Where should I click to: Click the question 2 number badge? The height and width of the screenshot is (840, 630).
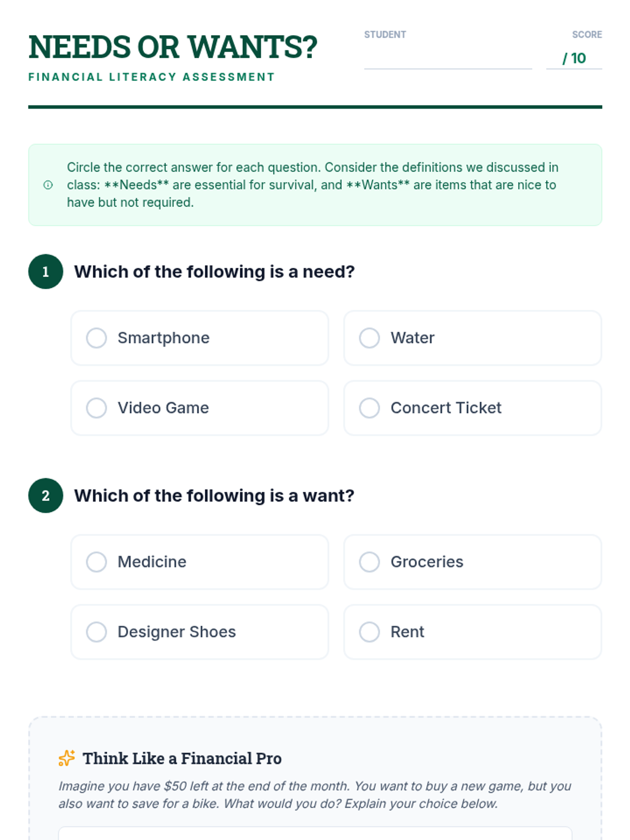46,496
